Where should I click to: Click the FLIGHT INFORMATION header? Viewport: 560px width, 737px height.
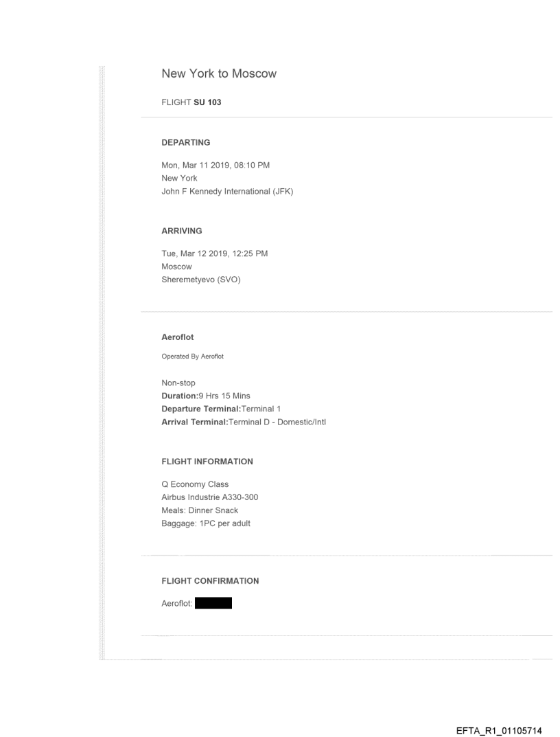tap(207, 462)
